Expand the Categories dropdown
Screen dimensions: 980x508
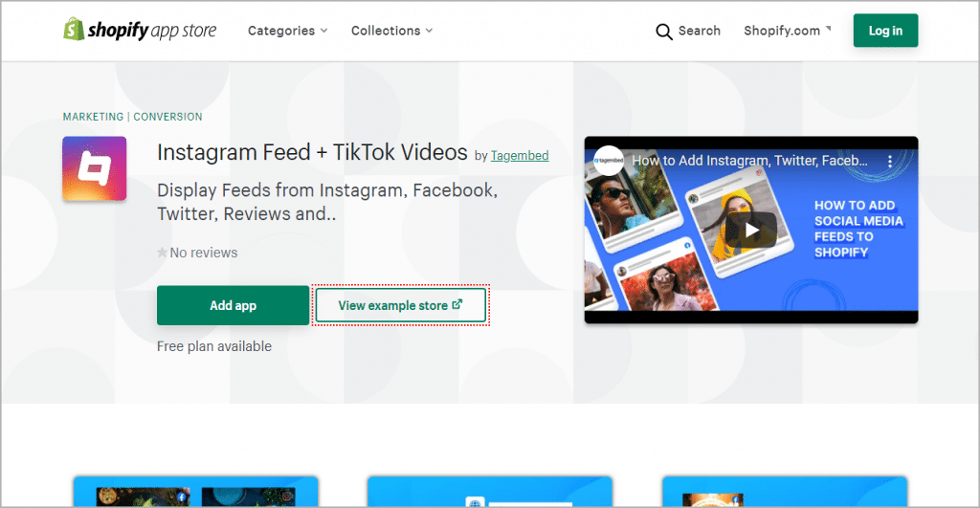(287, 31)
